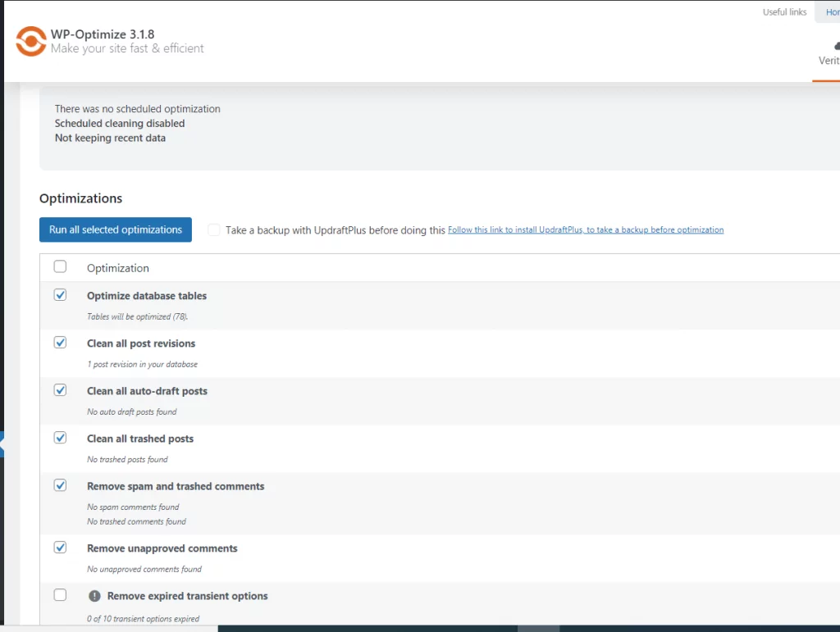Click '1 post revision in your database' note
This screenshot has width=840, height=632.
point(142,365)
